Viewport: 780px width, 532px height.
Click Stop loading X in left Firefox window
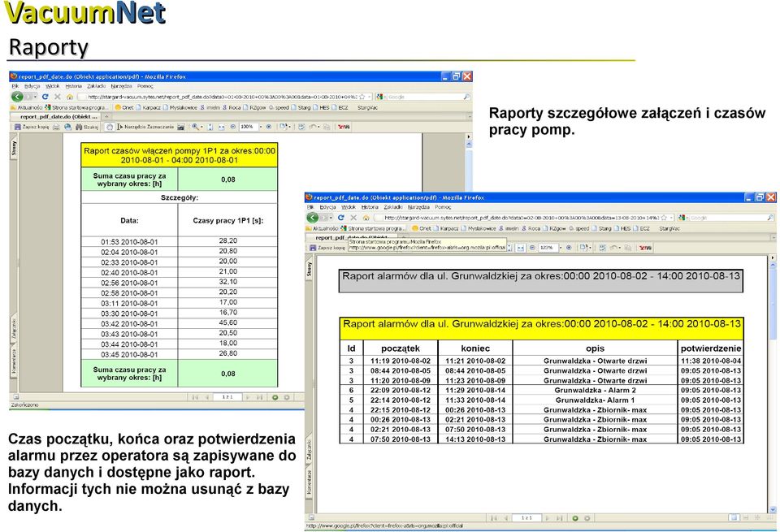[57, 97]
